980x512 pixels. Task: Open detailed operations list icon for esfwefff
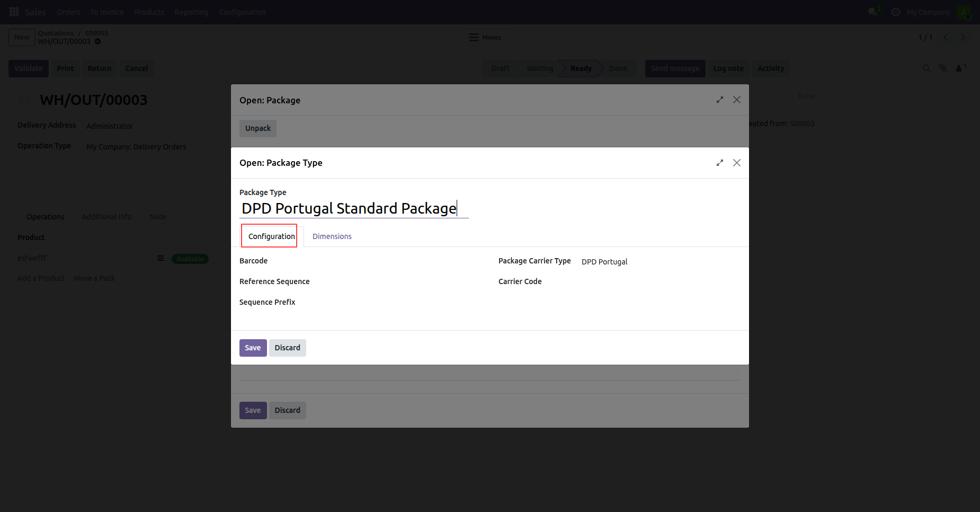click(x=161, y=258)
